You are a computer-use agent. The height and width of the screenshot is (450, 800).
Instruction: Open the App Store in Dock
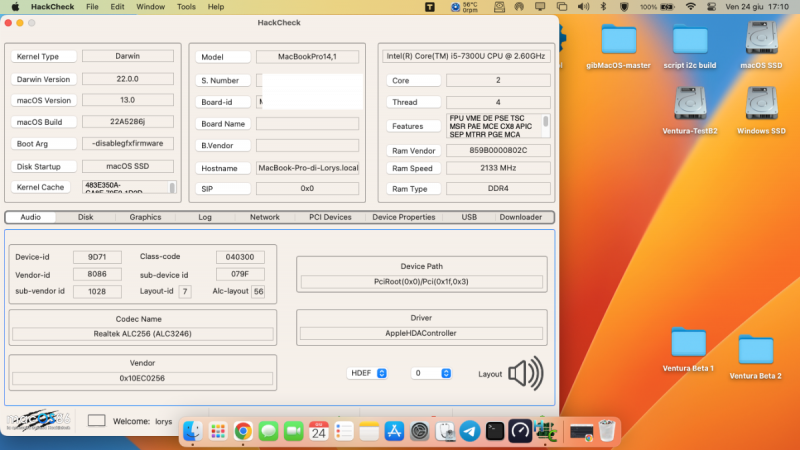(394, 432)
